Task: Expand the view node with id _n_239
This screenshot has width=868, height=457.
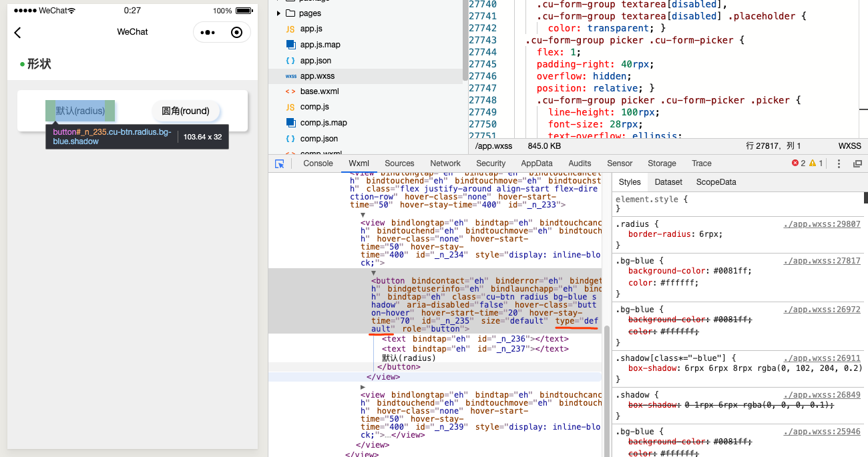Action: (x=363, y=387)
